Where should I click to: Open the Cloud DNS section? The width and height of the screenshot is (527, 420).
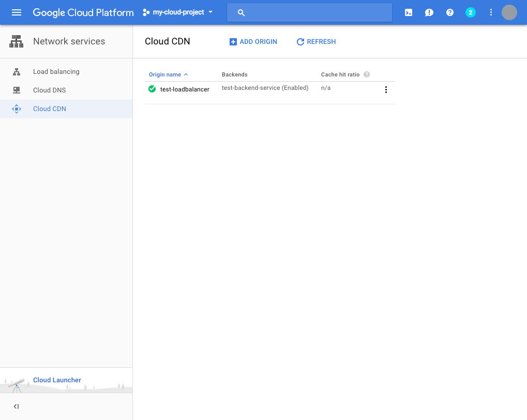click(x=66, y=90)
